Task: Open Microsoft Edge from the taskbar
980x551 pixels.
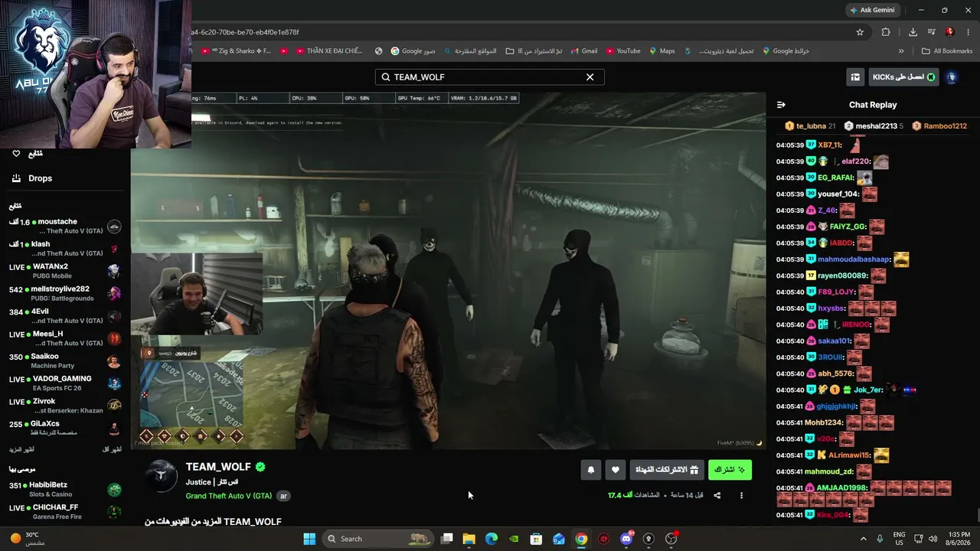Action: [x=492, y=539]
